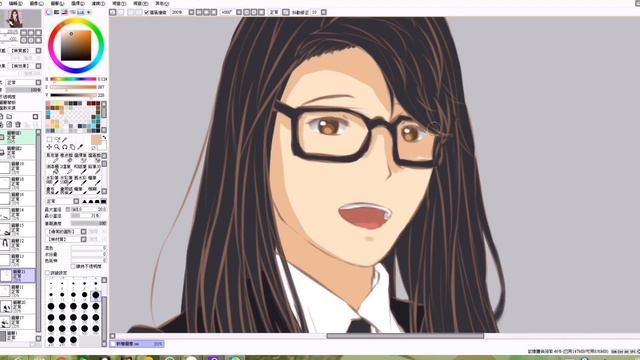Open the brush mode 正常 dropdown

tap(62, 201)
